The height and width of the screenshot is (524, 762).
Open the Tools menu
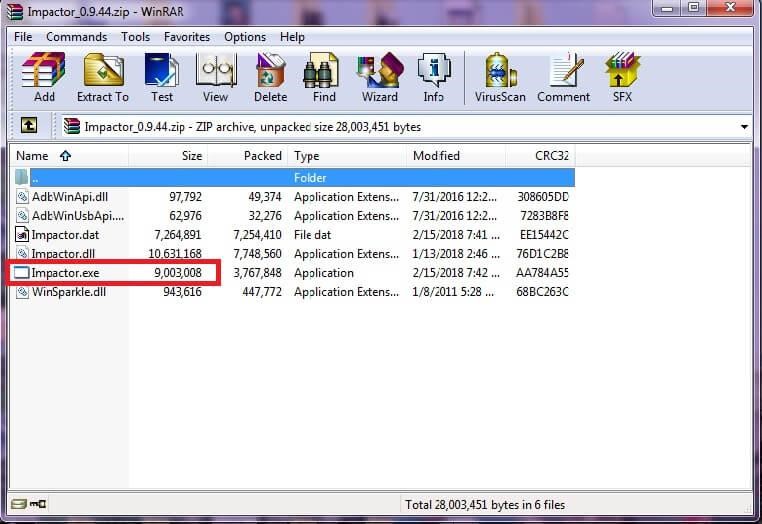coord(135,37)
